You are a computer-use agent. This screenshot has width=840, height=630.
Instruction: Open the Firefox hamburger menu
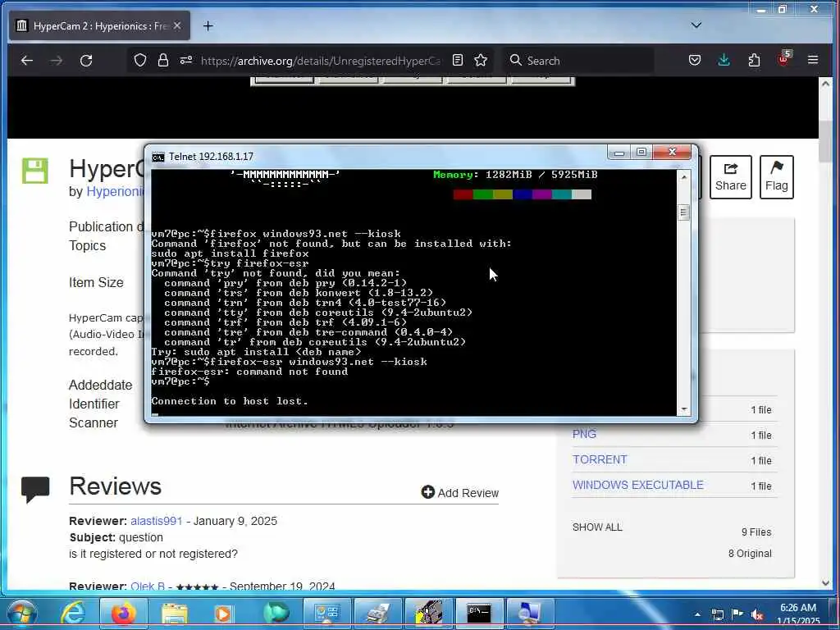click(x=813, y=60)
